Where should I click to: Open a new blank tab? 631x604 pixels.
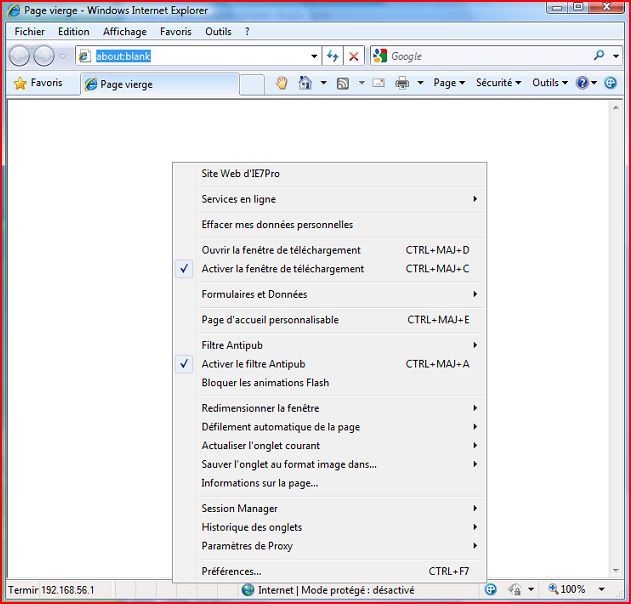pos(252,85)
